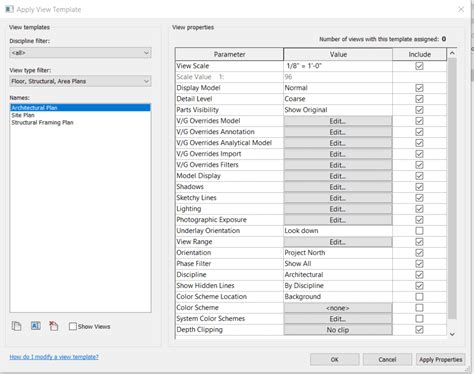Image resolution: width=474 pixels, height=374 pixels.
Task: Click the Revit icon in title bar
Action: click(x=9, y=9)
